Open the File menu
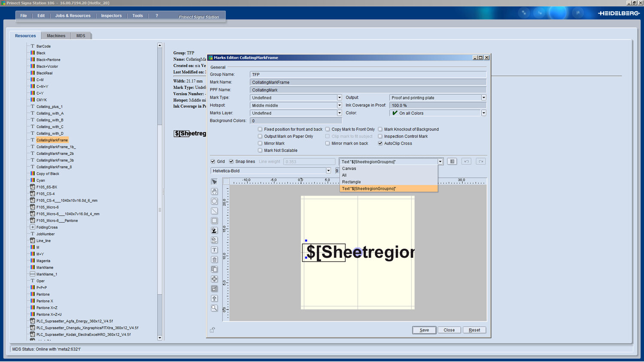644x362 pixels. [x=24, y=16]
